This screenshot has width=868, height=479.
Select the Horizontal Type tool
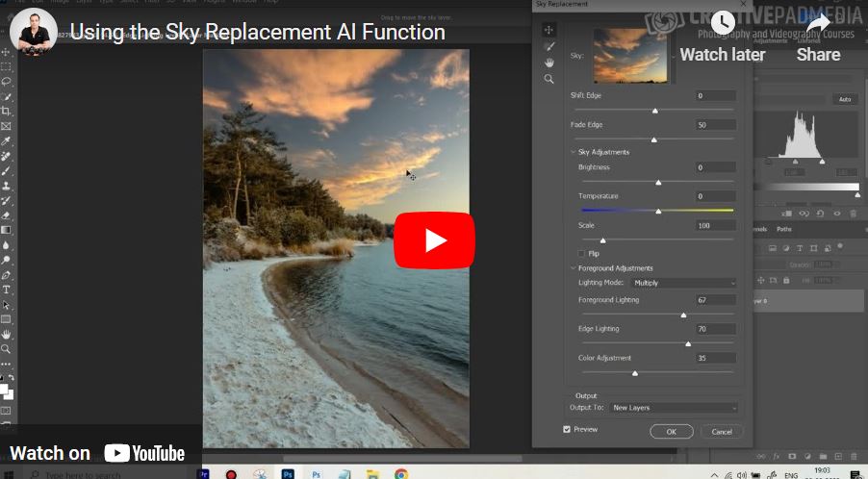pos(6,290)
